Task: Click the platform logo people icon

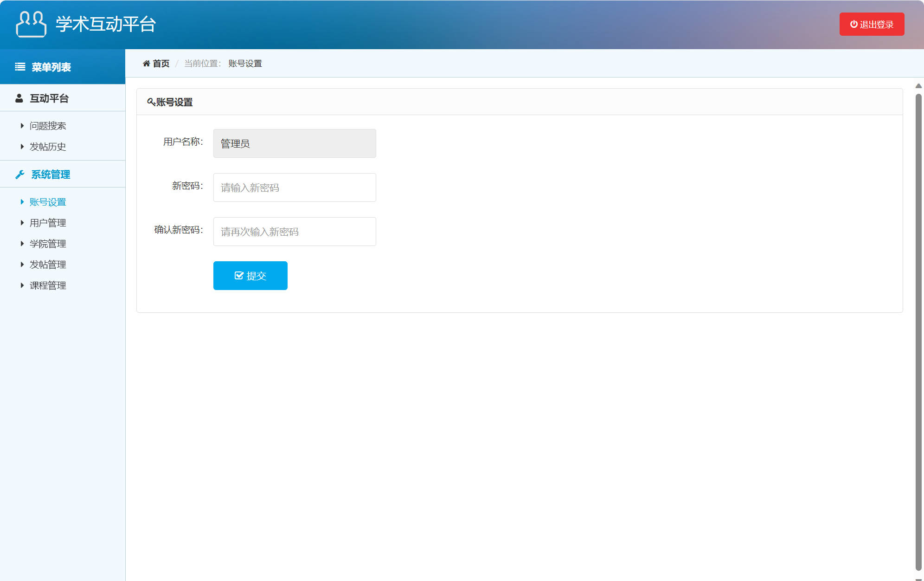Action: (x=31, y=24)
